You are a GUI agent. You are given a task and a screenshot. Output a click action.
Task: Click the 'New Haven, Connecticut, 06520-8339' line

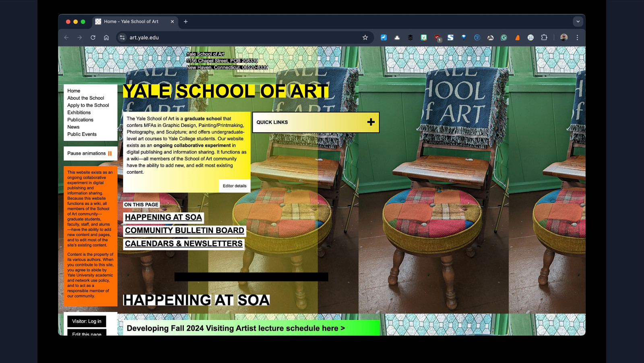point(227,68)
